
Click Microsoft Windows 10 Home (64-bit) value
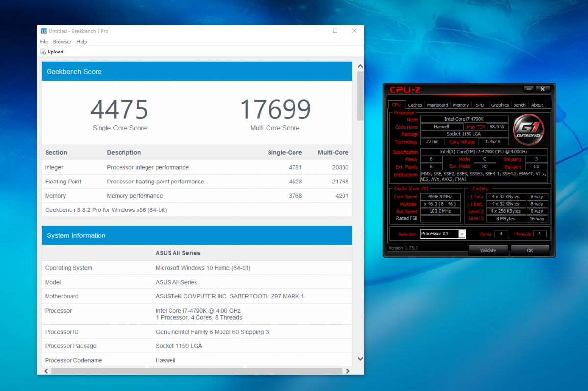(x=203, y=268)
